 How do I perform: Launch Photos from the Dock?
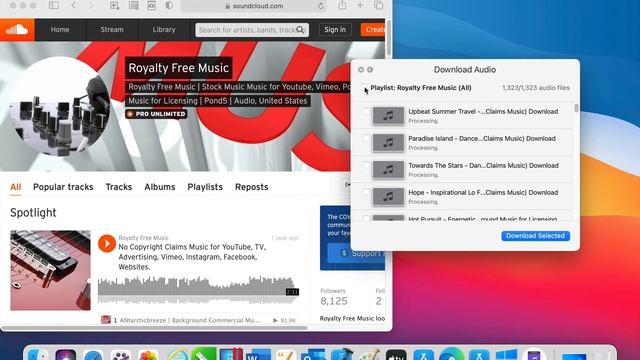148,356
